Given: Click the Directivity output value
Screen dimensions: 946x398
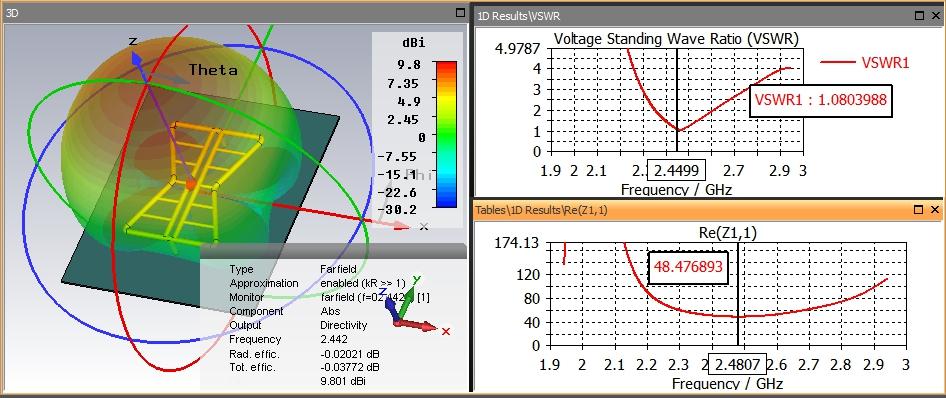Looking at the screenshot, I should (343, 325).
